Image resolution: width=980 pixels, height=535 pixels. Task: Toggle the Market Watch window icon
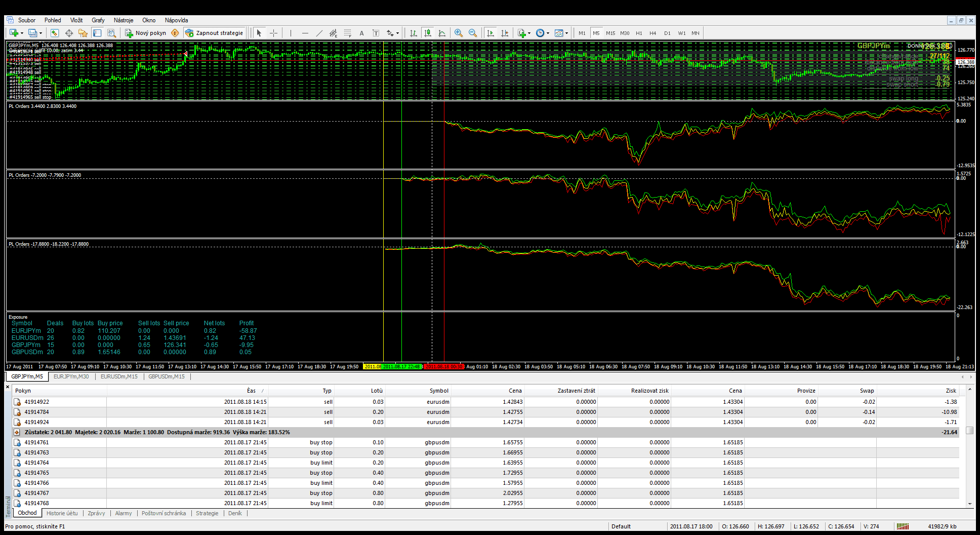point(55,33)
